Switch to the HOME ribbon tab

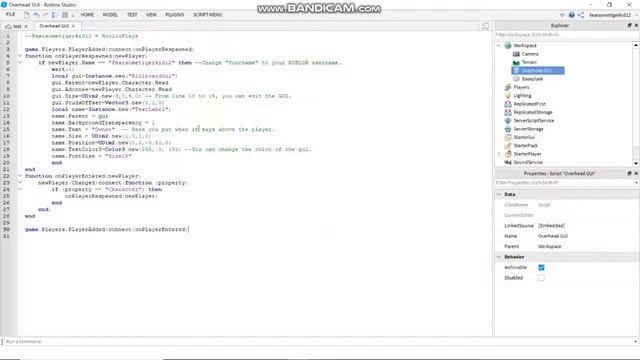87,15
